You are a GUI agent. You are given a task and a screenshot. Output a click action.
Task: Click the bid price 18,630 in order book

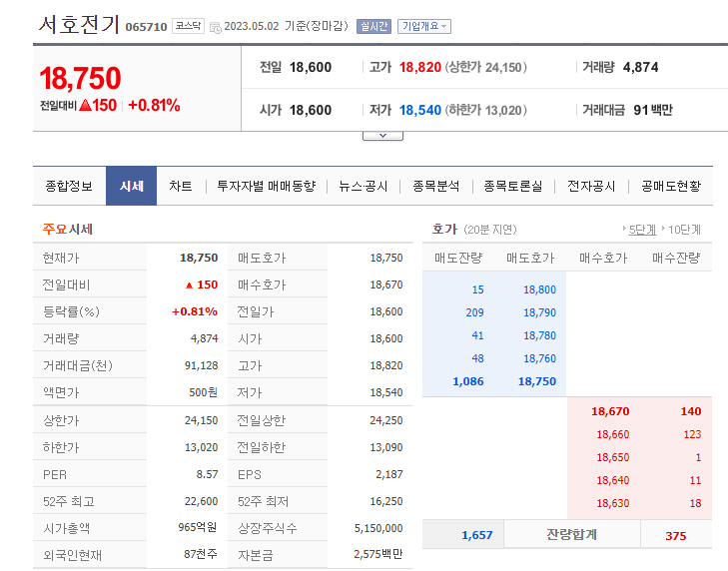point(613,504)
